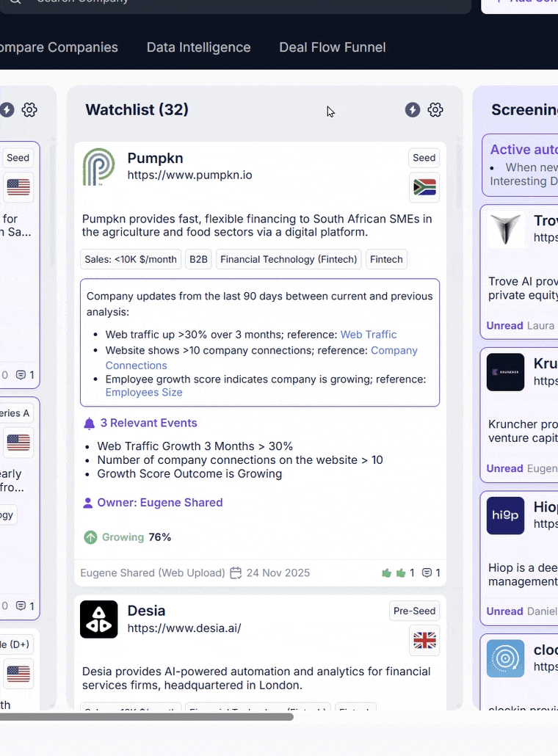Click the green Growing score arrow icon

point(90,537)
